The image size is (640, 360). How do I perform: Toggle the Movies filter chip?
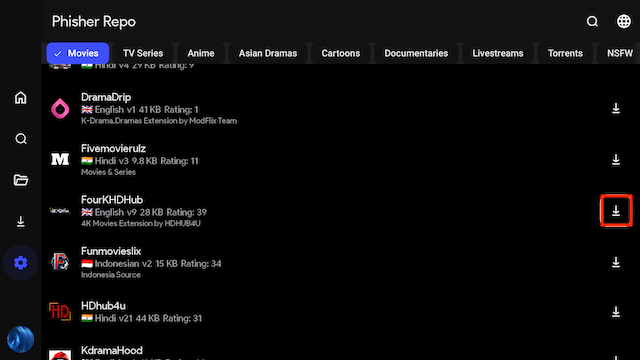click(78, 53)
